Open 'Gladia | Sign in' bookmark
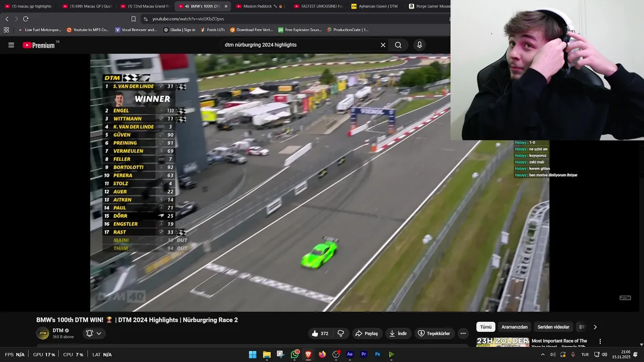 click(180, 30)
